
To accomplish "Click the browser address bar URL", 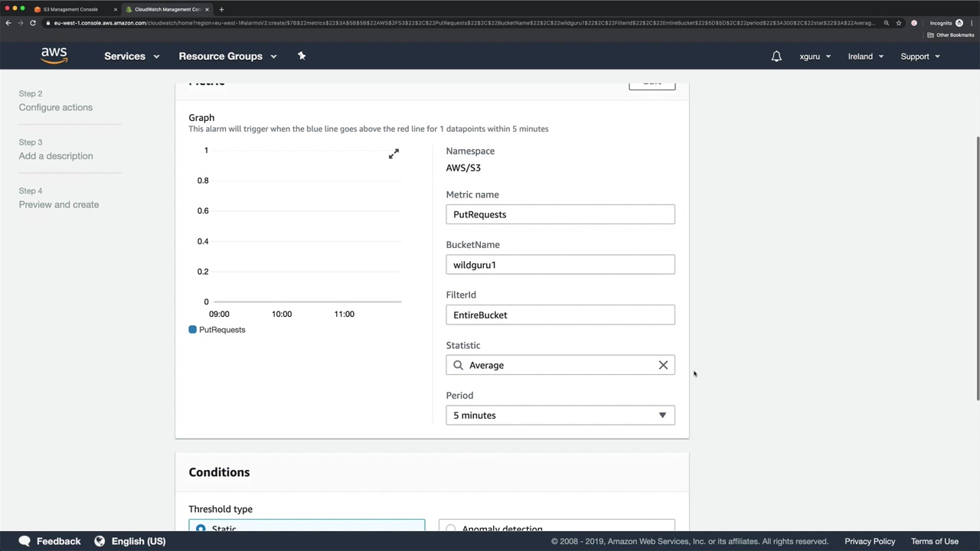I will [463, 23].
